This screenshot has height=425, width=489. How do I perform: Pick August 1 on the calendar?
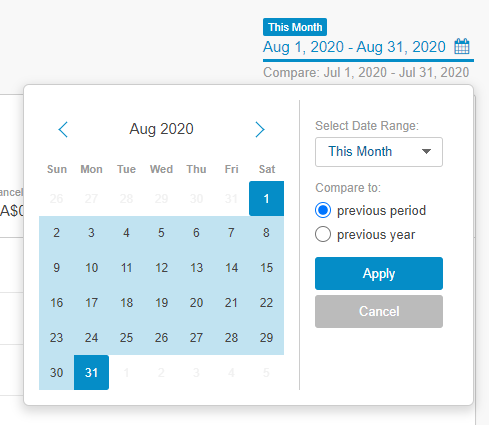point(266,199)
